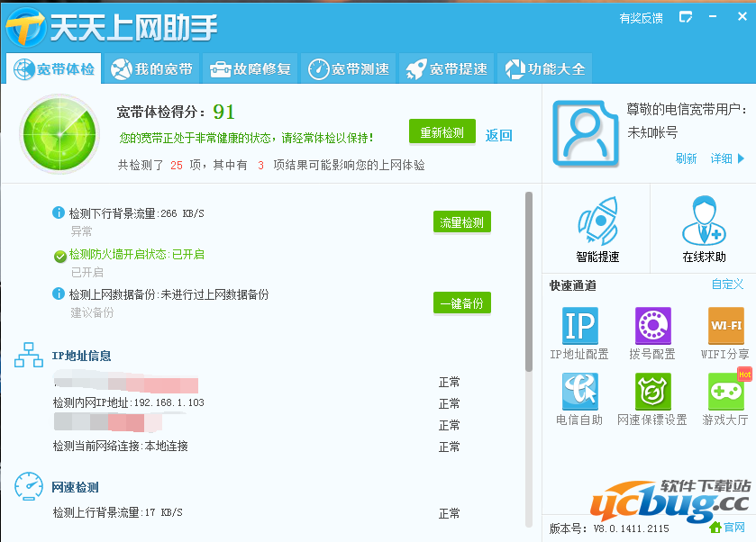
Task: Click the 返回 link
Action: click(498, 134)
